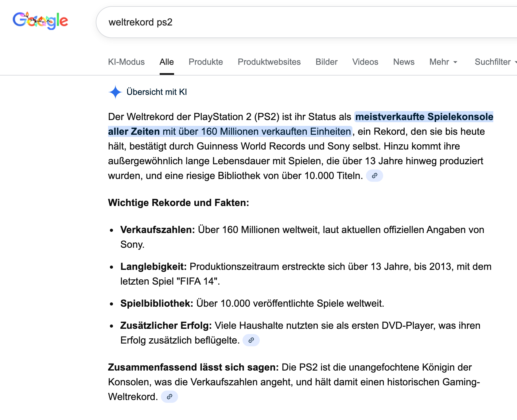View the News tab

pos(403,62)
